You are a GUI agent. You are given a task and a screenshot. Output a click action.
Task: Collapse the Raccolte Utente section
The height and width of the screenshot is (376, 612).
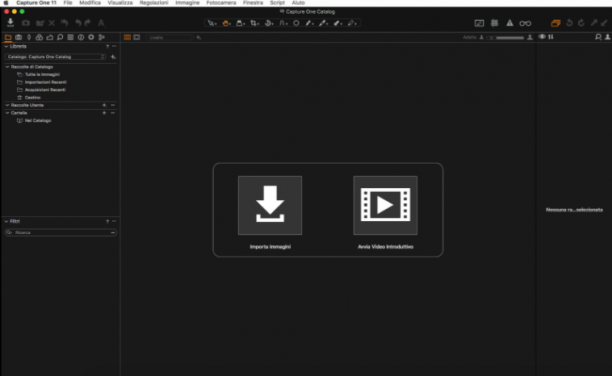click(x=7, y=105)
